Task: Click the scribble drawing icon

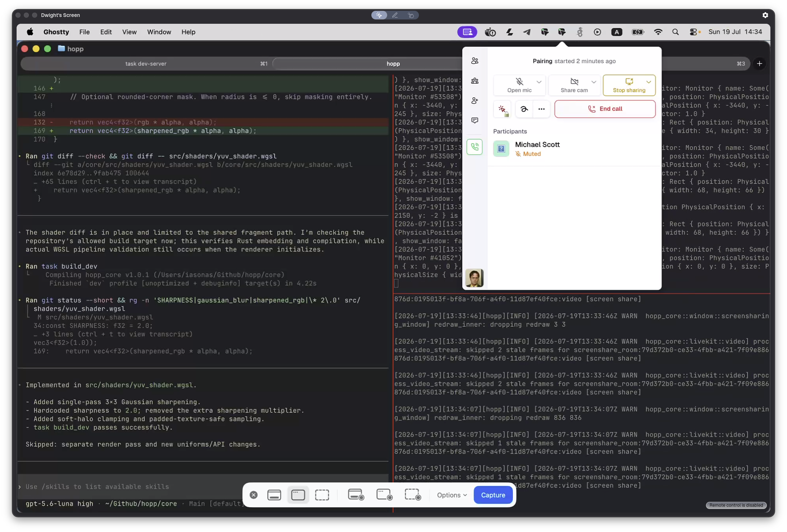Action: point(524,109)
